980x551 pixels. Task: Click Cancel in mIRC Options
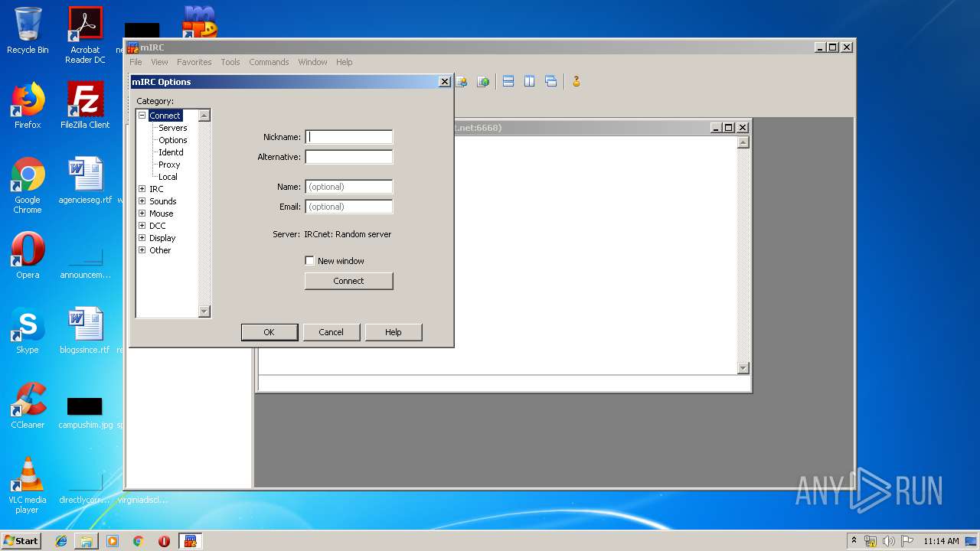[x=331, y=332]
